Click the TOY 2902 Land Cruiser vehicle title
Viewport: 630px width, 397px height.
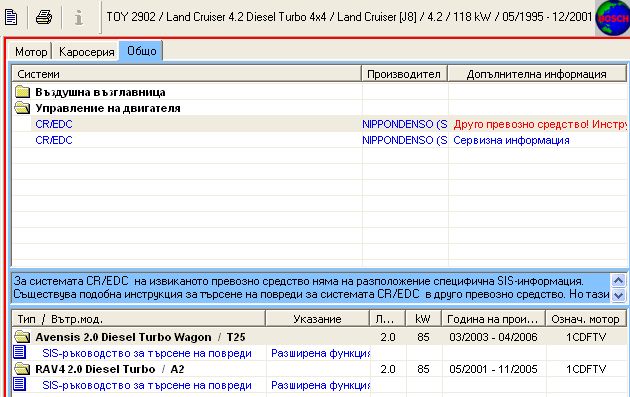pyautogui.click(x=349, y=17)
